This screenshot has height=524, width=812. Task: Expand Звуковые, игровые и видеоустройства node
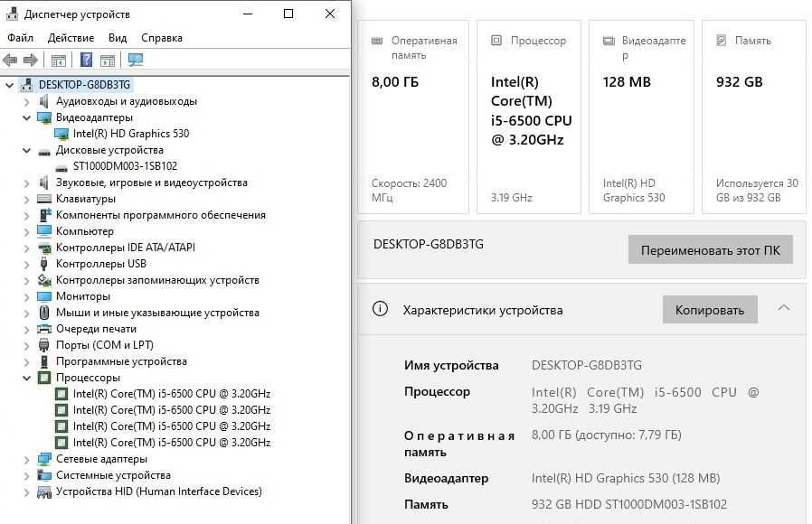click(26, 183)
